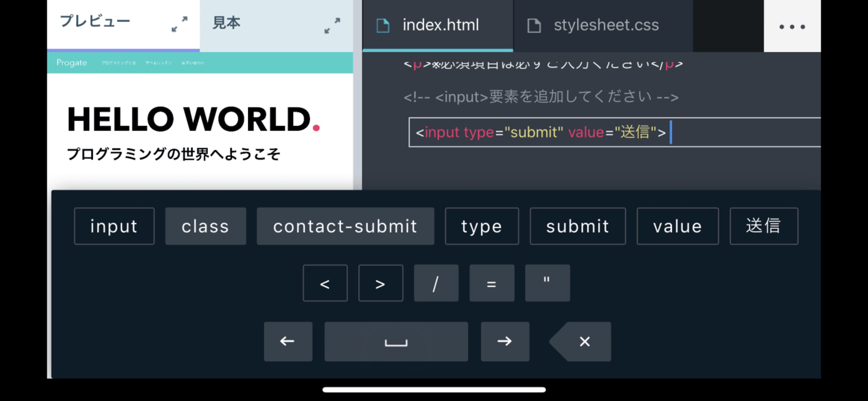Insert the 'class' keyword
The image size is (868, 401).
tap(205, 226)
